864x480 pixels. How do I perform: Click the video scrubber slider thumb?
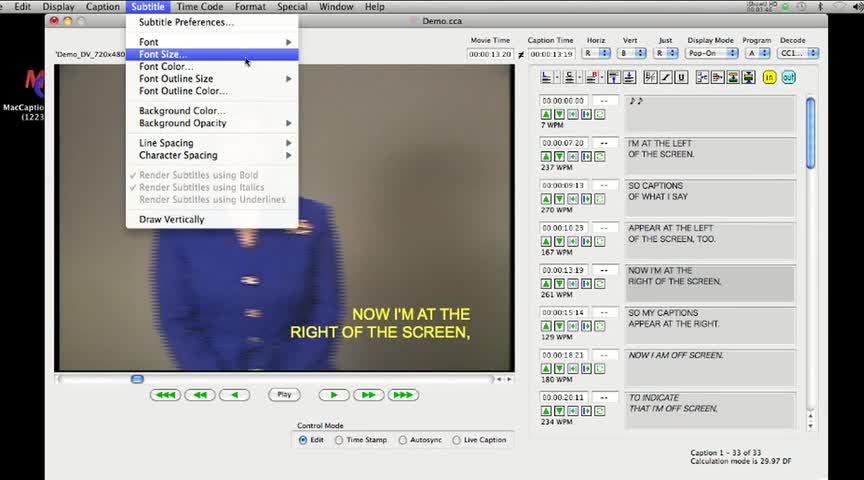pyautogui.click(x=137, y=379)
